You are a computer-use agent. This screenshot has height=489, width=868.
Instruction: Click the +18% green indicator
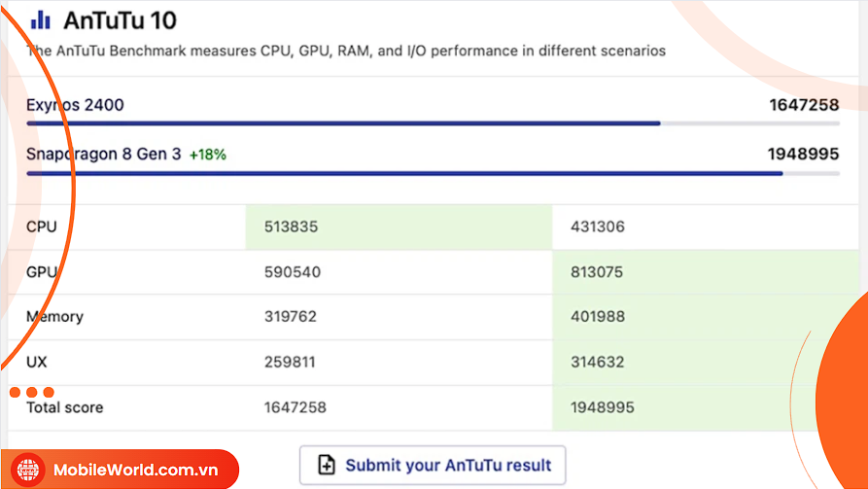pyautogui.click(x=208, y=156)
